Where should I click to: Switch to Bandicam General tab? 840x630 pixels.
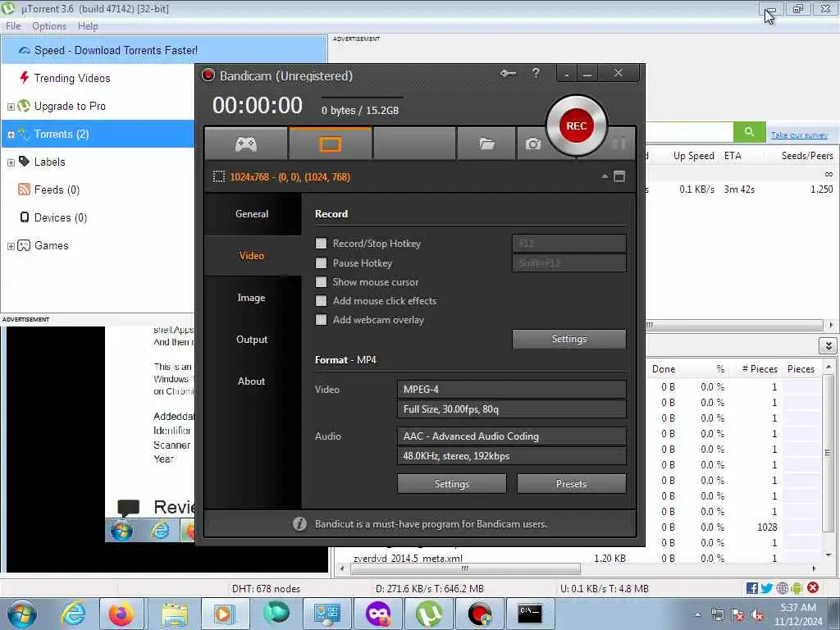point(253,214)
